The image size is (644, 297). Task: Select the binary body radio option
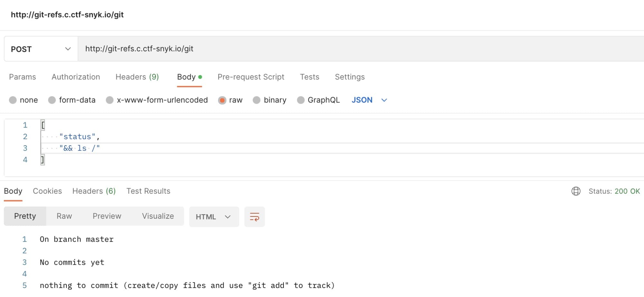click(x=256, y=100)
